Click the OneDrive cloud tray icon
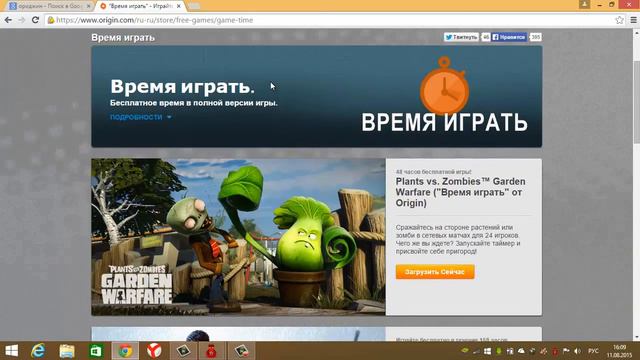The height and width of the screenshot is (360, 640). coord(521,351)
